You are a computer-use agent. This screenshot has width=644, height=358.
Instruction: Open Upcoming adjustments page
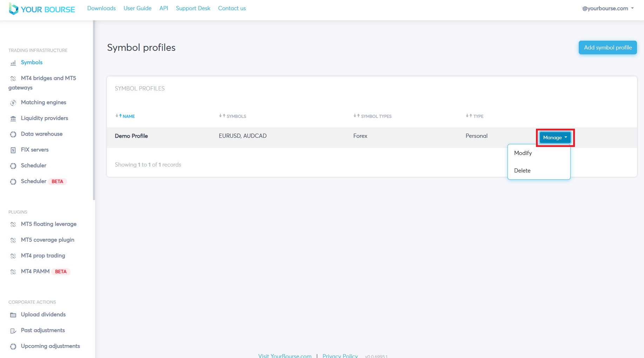pos(51,346)
